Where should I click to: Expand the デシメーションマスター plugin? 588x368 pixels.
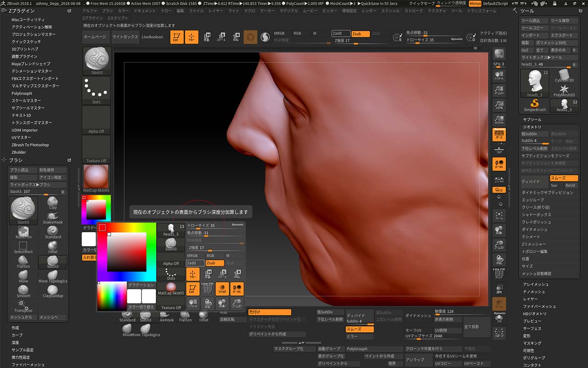pos(32,71)
